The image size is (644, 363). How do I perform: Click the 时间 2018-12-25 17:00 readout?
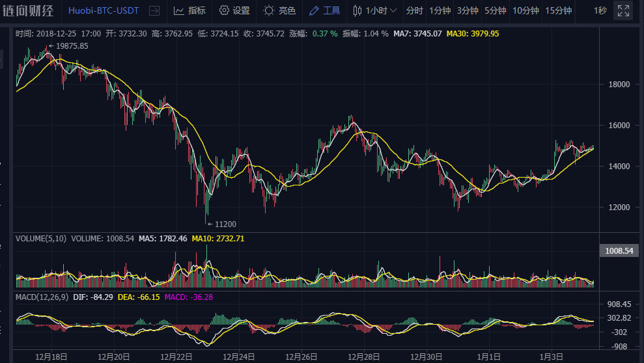pyautogui.click(x=59, y=34)
